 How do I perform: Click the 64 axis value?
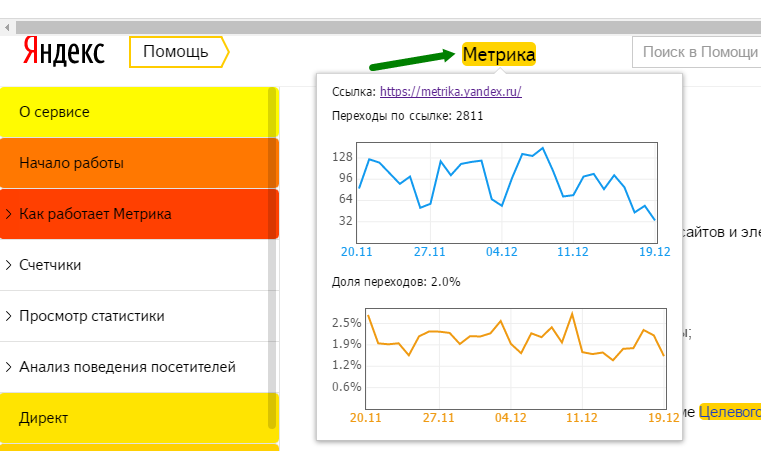pyautogui.click(x=346, y=199)
